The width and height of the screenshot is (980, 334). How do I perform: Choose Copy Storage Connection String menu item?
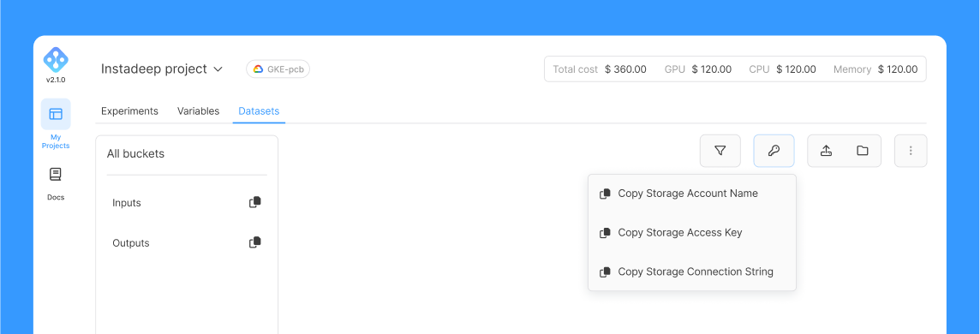coord(692,272)
